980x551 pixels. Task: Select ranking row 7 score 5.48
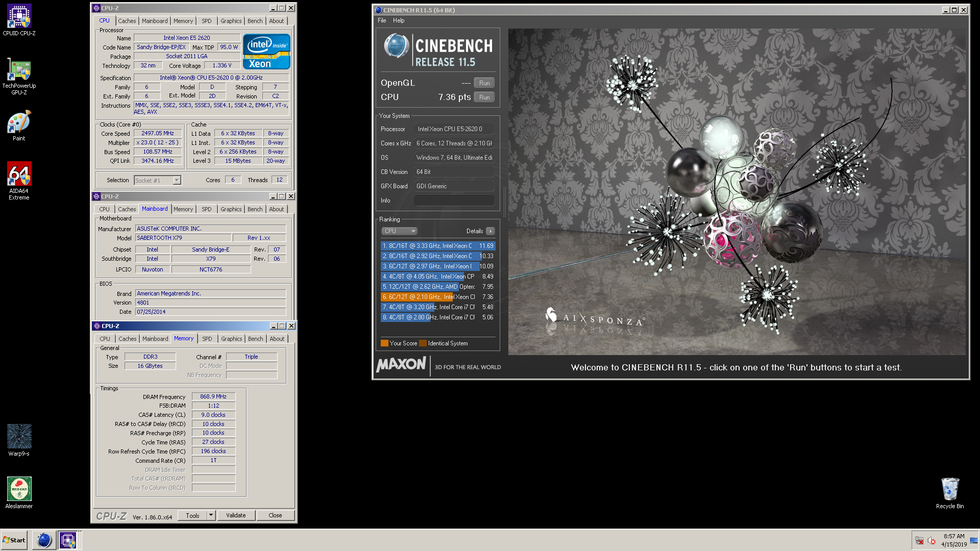[x=438, y=307]
